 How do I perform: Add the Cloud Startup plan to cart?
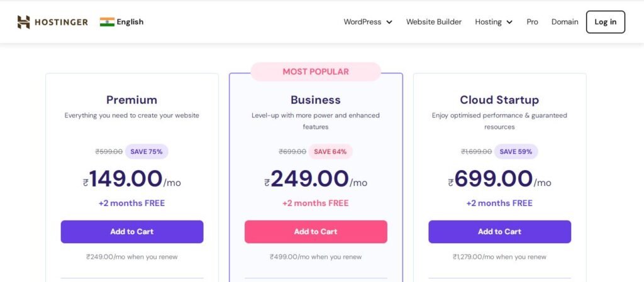pos(499,232)
